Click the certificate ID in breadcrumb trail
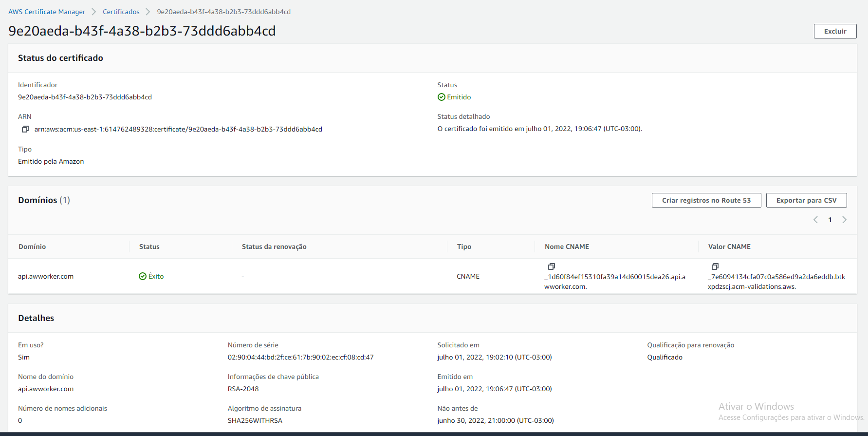Screen dimensions: 868x436 [x=223, y=12]
